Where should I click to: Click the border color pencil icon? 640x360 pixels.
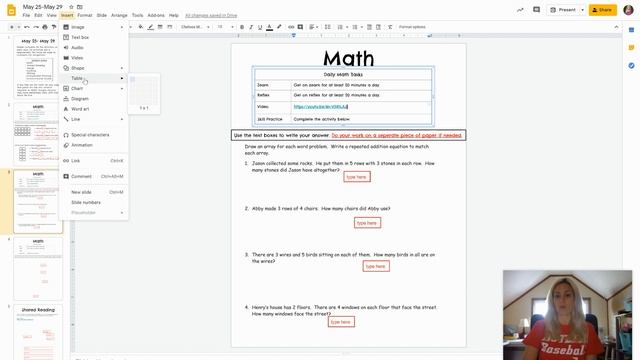[151, 27]
